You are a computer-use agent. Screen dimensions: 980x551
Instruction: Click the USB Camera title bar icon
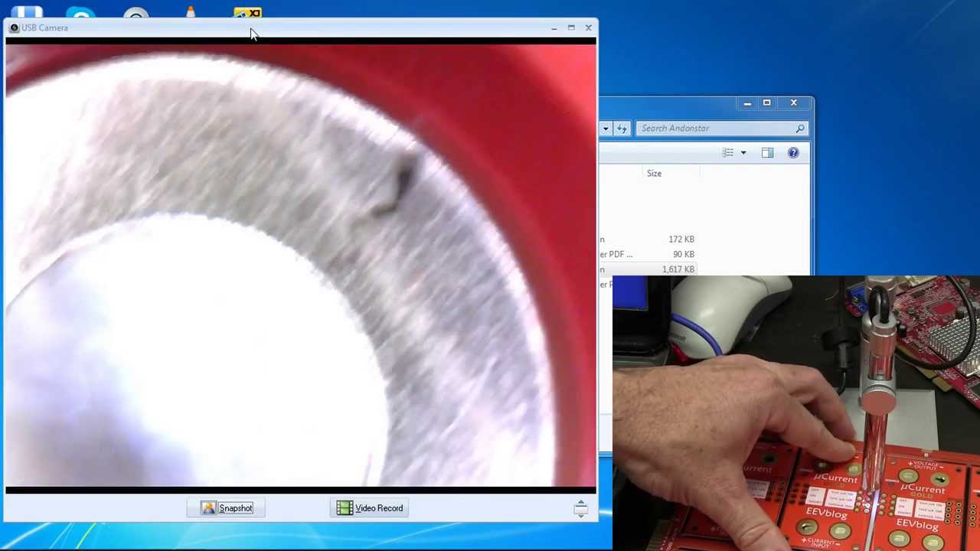pyautogui.click(x=14, y=28)
